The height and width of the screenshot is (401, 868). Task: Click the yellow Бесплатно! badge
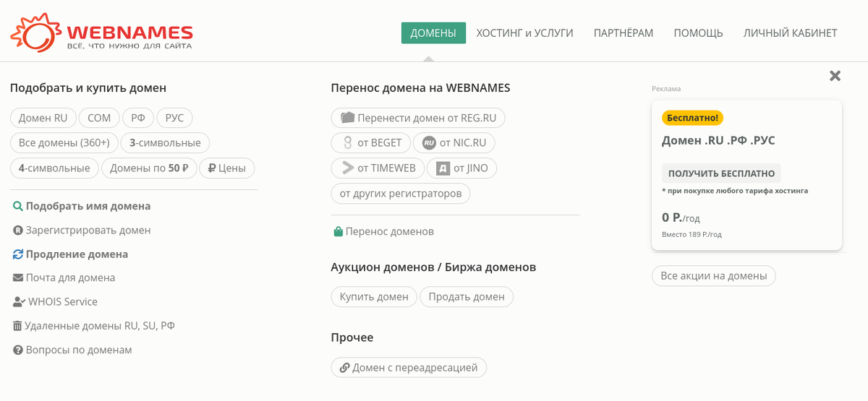pyautogui.click(x=693, y=118)
